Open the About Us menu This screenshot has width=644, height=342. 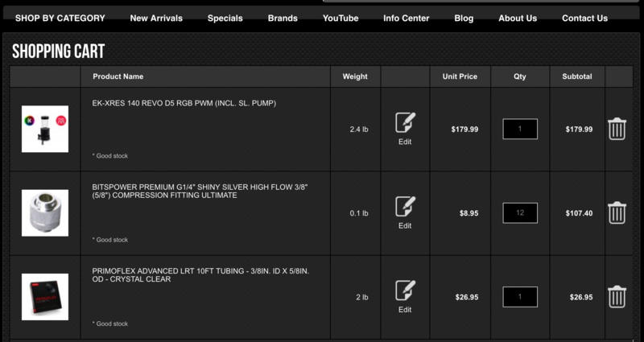(518, 18)
